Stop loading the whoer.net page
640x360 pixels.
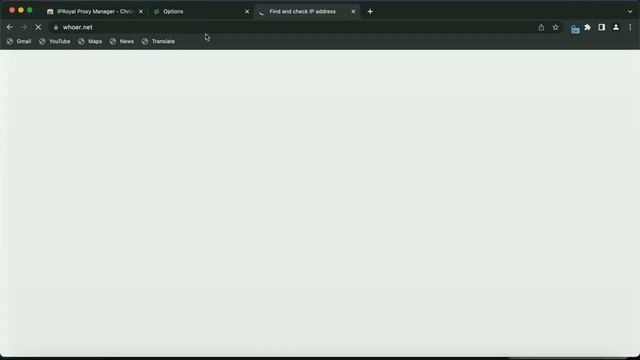[38, 27]
